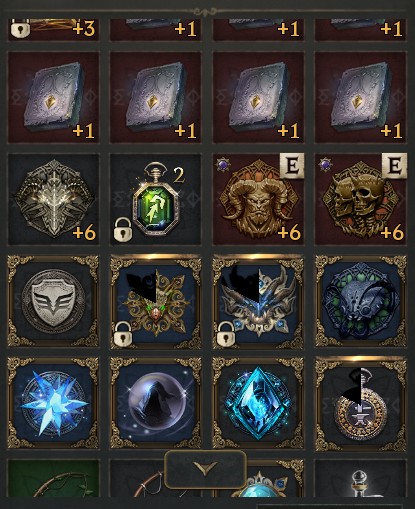
Task: Select the golden ram-horned demon crest
Action: (x=258, y=199)
